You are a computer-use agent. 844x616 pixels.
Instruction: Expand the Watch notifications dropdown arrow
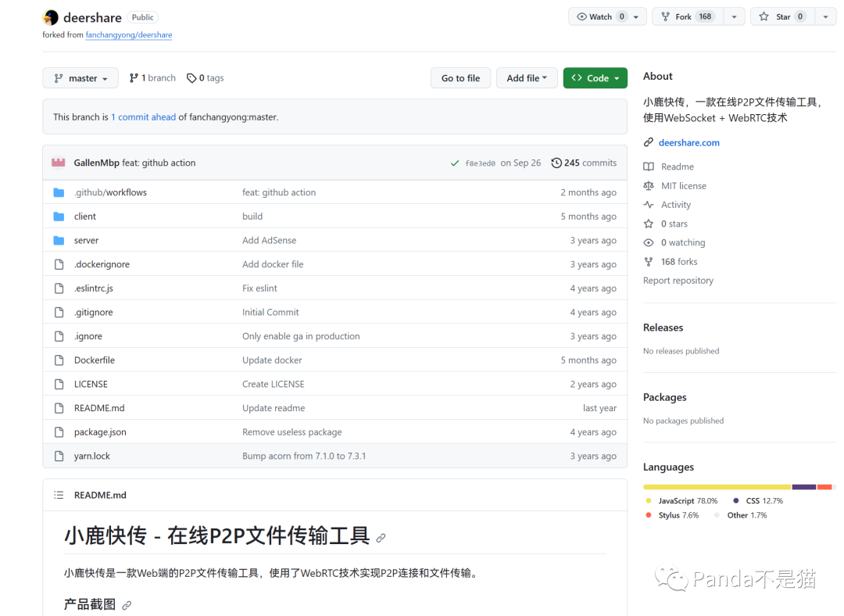click(x=636, y=16)
